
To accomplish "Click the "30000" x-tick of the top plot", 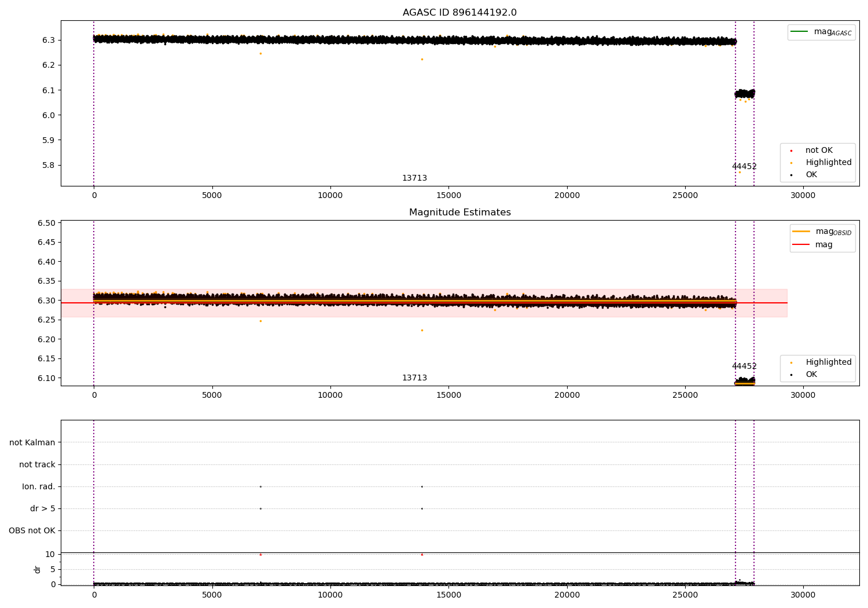I will 803,196.
